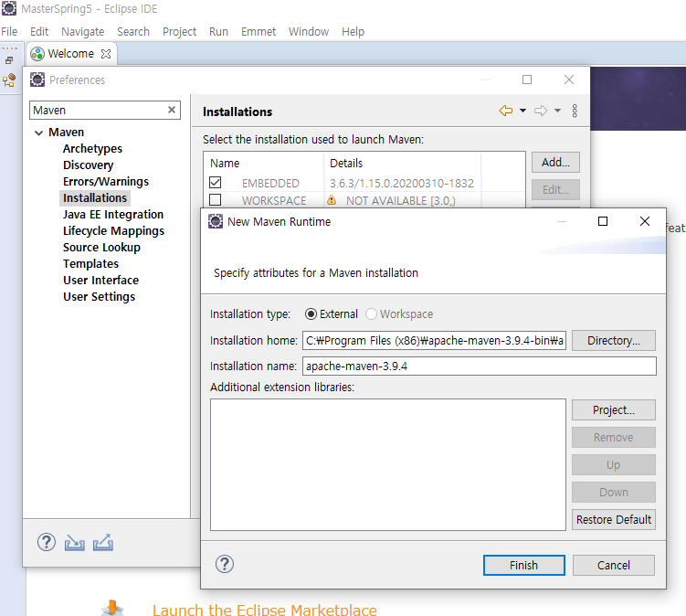Open the three-dot view menu in Preferences
The width and height of the screenshot is (686, 616).
pos(575,111)
